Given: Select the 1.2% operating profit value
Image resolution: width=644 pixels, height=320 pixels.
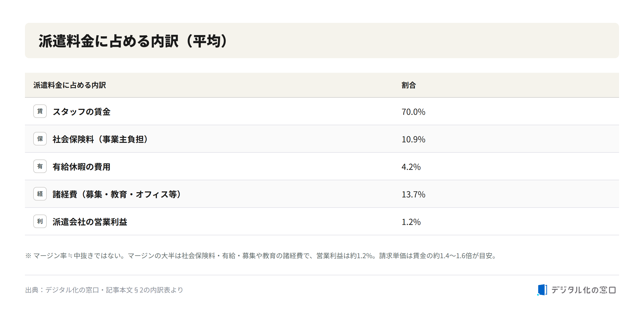Looking at the screenshot, I should pos(411,222).
